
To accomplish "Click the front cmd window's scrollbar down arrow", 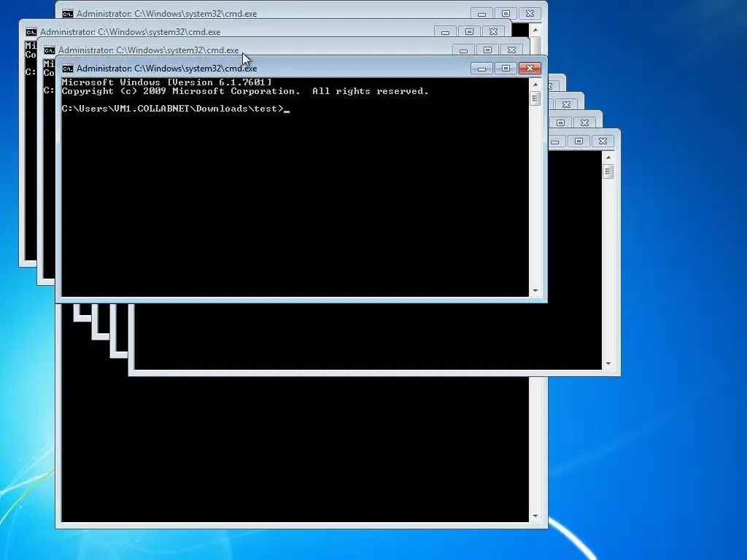I will point(535,290).
